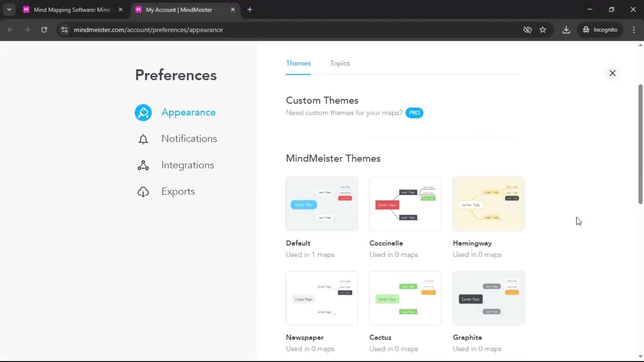Open a new browser tab
Viewport: 644px width, 362px height.
(x=250, y=10)
